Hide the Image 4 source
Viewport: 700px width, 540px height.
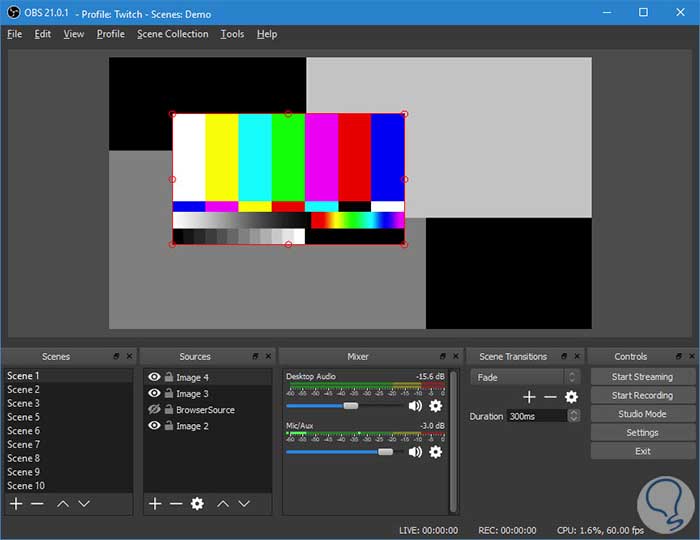(154, 378)
